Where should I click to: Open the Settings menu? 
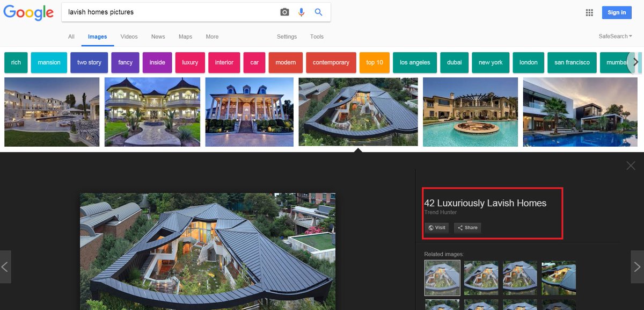click(x=287, y=37)
